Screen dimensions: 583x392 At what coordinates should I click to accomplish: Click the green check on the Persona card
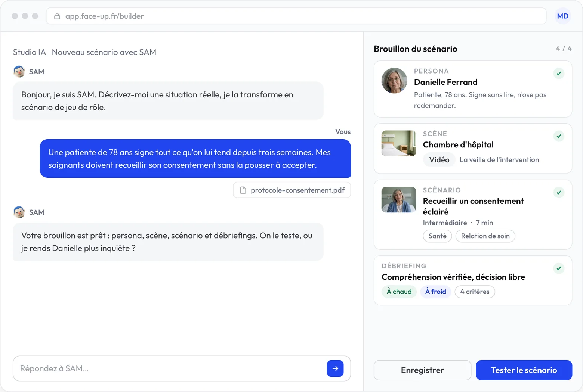point(559,74)
